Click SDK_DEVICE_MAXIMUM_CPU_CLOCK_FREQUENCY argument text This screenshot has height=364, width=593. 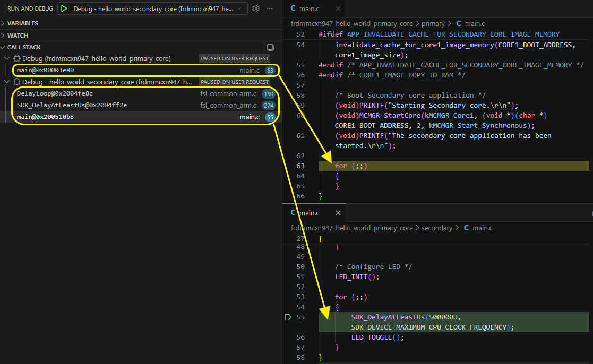point(429,327)
